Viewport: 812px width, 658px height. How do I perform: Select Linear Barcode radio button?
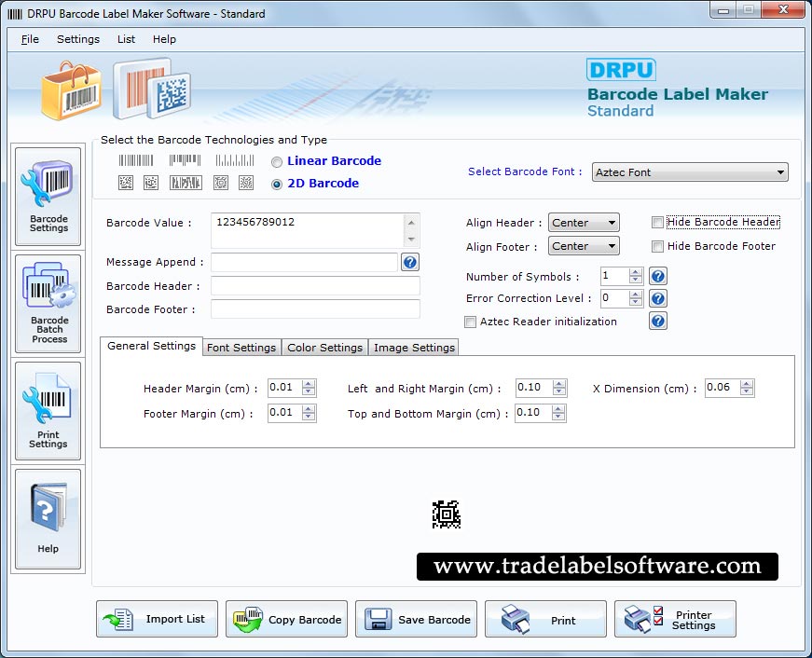tap(277, 162)
